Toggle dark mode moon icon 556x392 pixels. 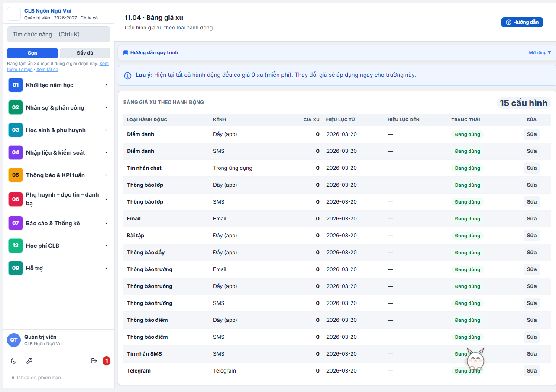(x=14, y=361)
